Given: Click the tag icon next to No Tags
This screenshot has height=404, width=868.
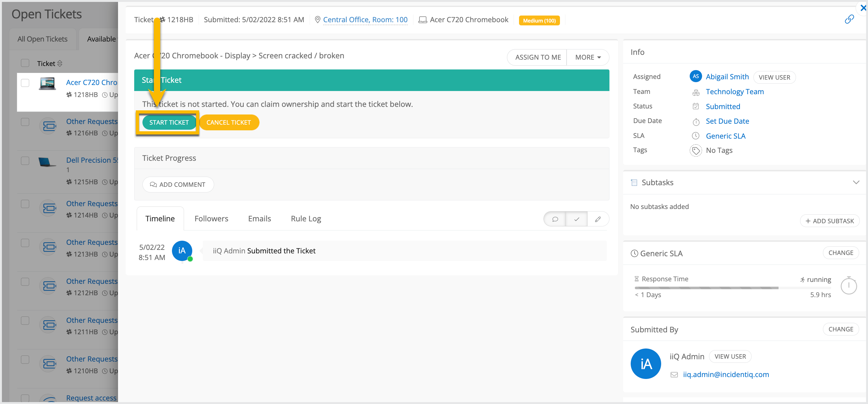Looking at the screenshot, I should point(695,150).
